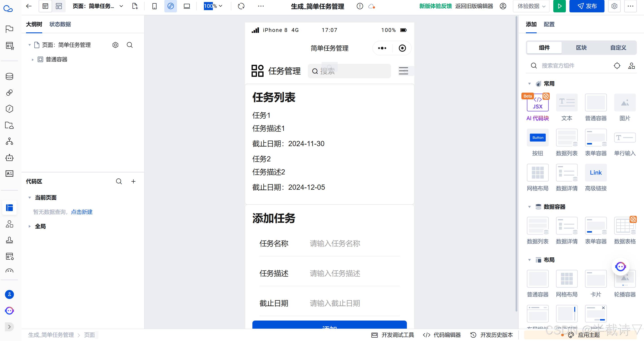The height and width of the screenshot is (341, 644).
Task: Open the flag icon in left sidebar
Action: pyautogui.click(x=9, y=29)
